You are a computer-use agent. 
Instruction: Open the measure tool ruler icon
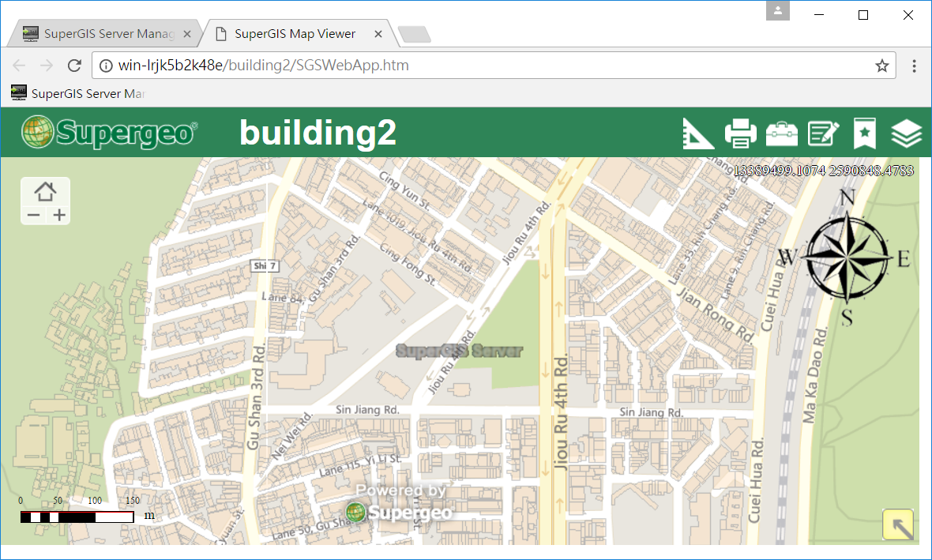tap(697, 133)
